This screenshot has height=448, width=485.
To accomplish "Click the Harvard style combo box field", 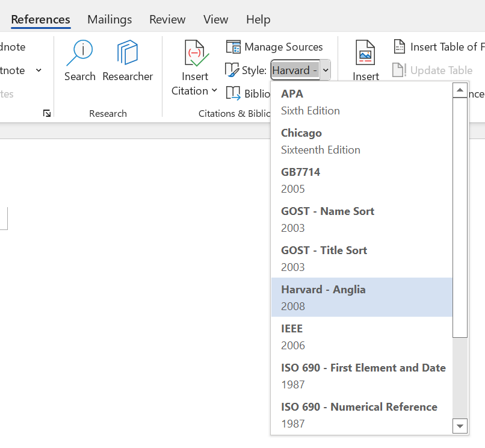I will pyautogui.click(x=295, y=70).
